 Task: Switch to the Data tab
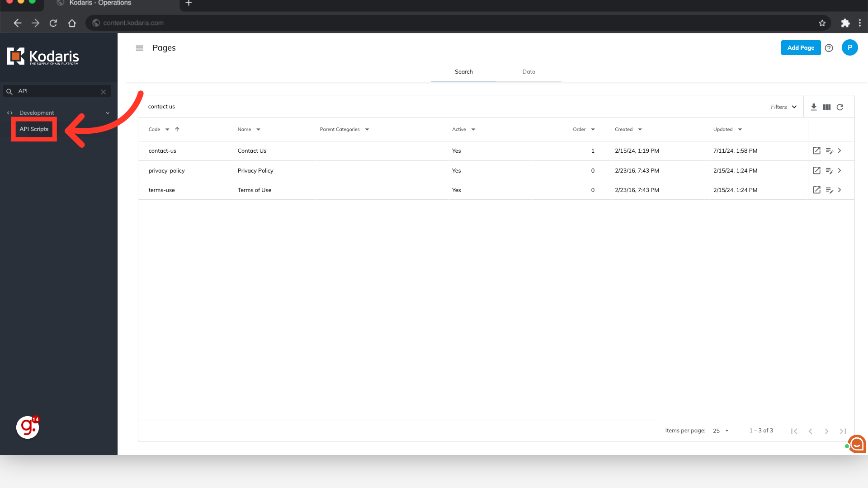coord(528,72)
